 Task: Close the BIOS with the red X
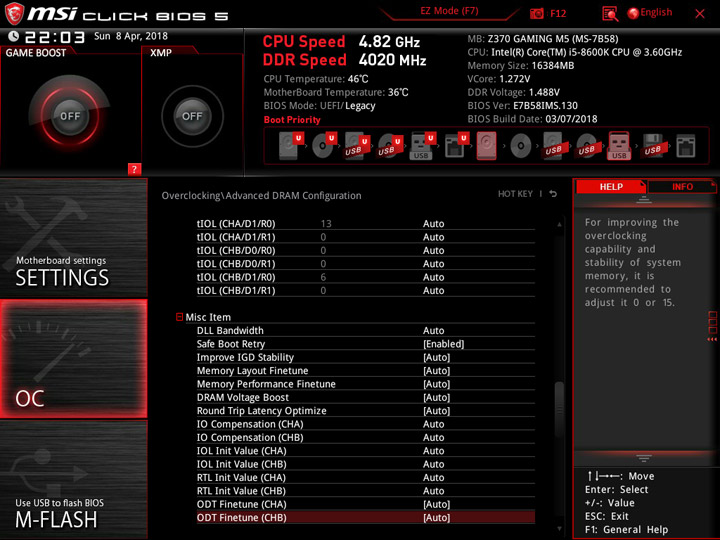pos(700,14)
